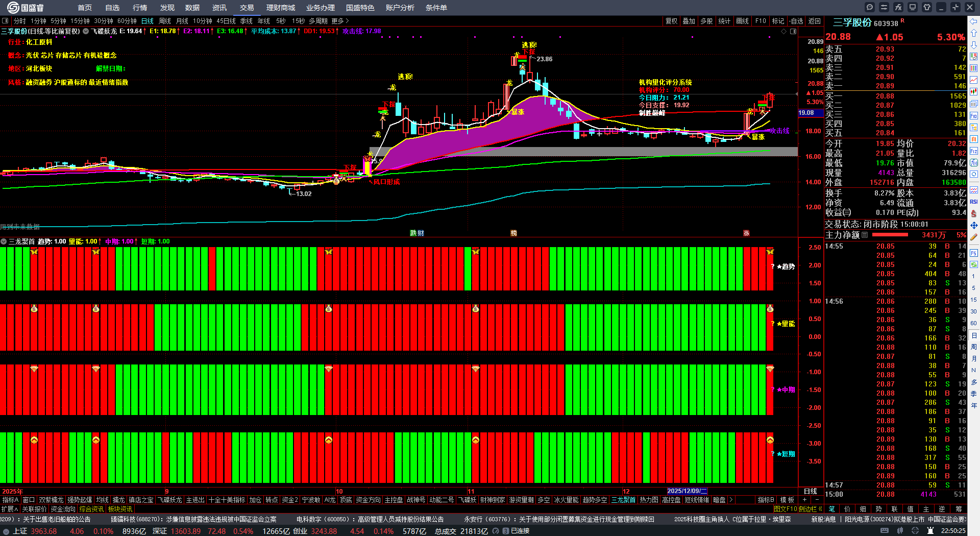Open the skin theme shirt icon

coord(927,7)
